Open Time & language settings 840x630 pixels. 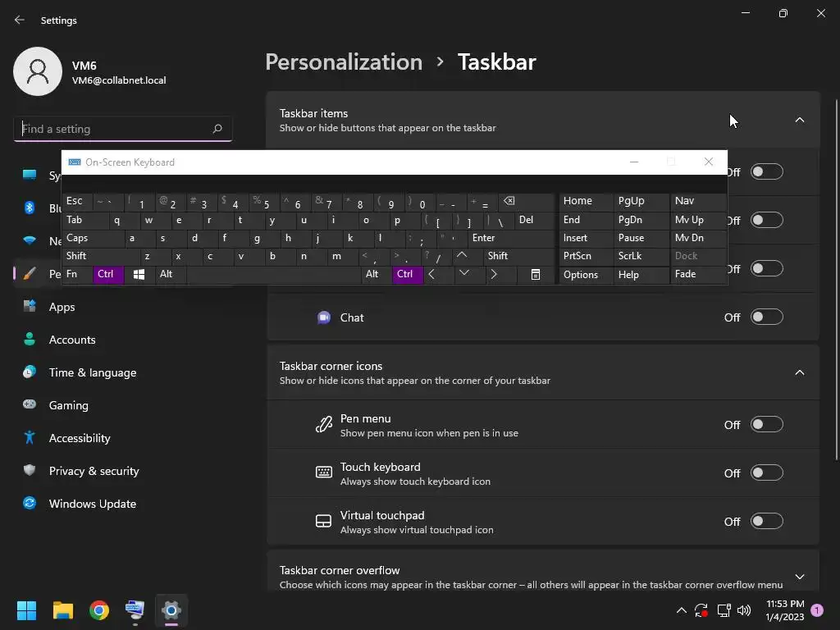[92, 372]
